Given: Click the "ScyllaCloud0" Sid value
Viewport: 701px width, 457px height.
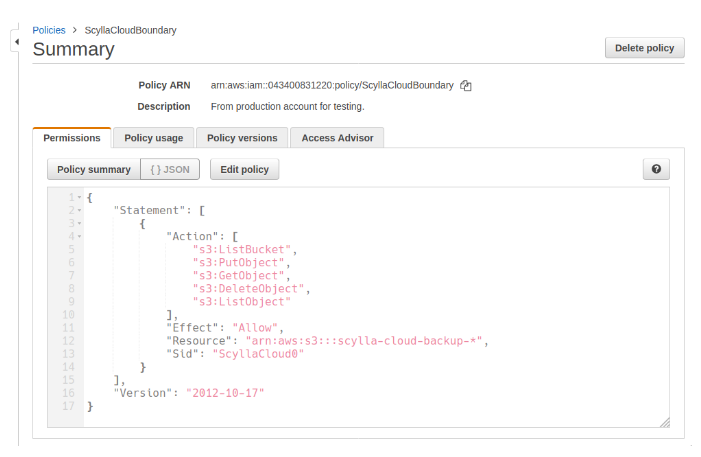Looking at the screenshot, I should (x=258, y=354).
